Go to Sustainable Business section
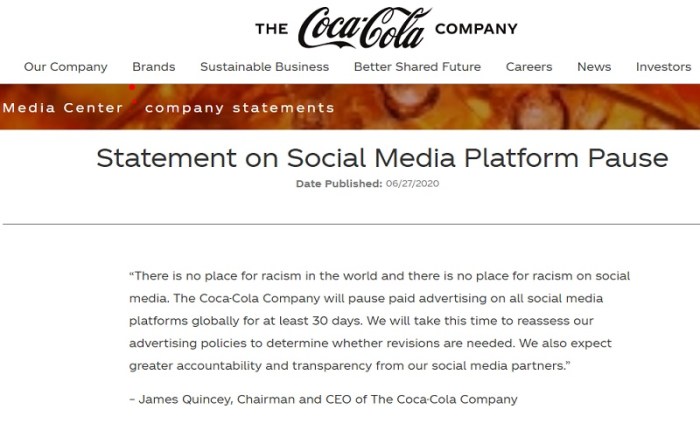Screen dimensions: 700x423 tap(264, 67)
